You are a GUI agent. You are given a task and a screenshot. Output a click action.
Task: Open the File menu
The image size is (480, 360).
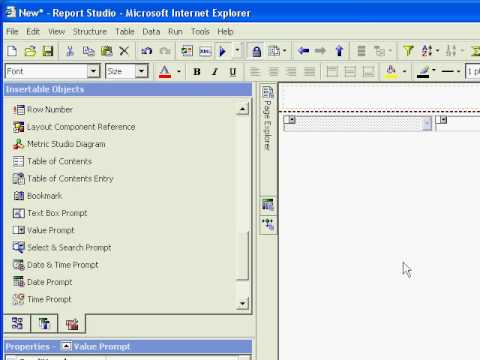pos(12,32)
